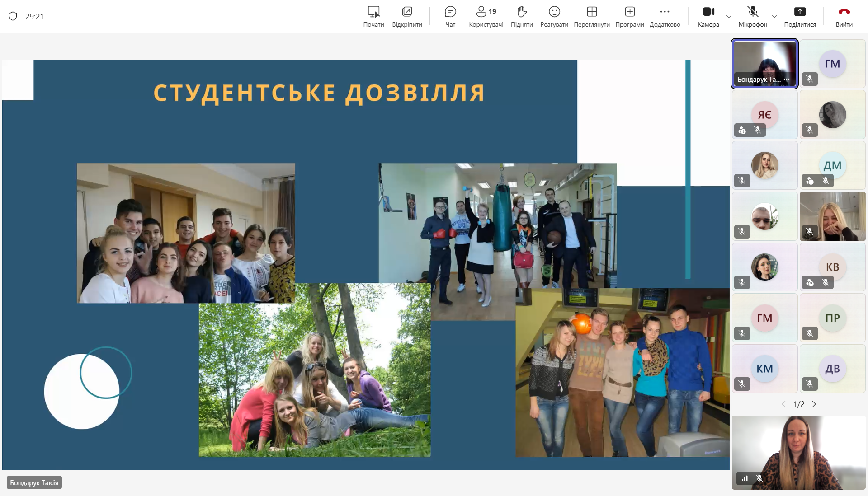
Task: Open options on Бондарук Та... tile
Action: click(x=787, y=80)
